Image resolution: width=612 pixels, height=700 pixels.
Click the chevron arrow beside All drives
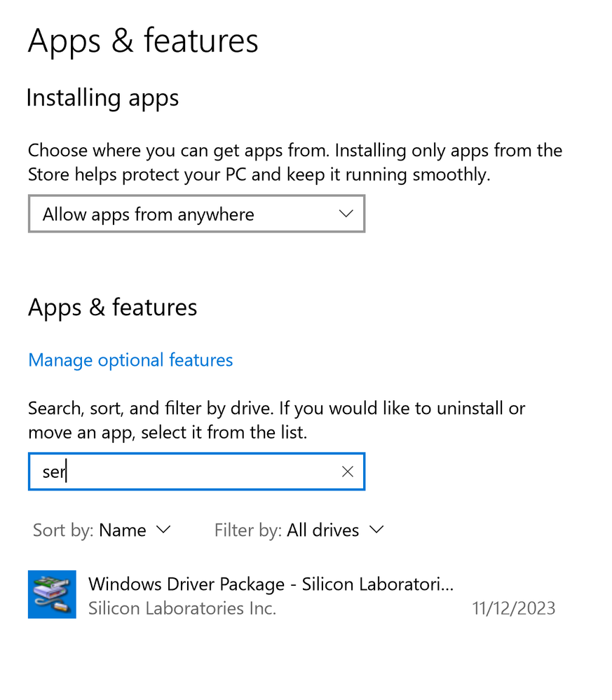point(376,530)
